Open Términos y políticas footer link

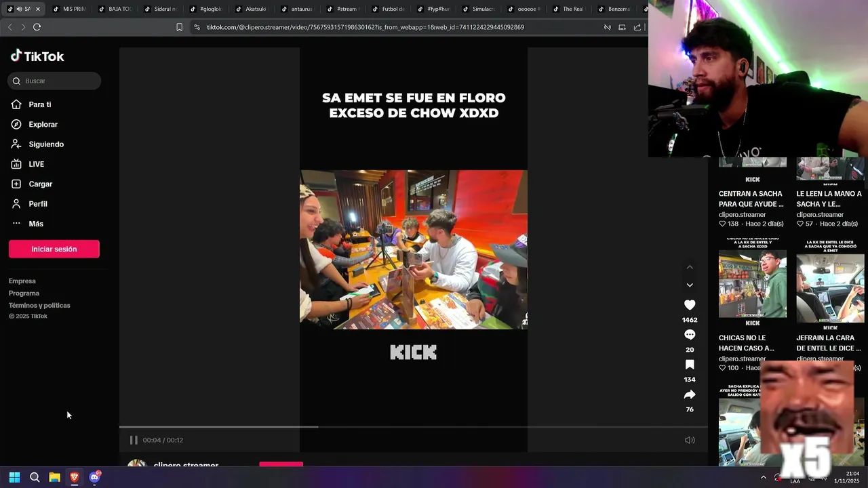click(x=39, y=305)
